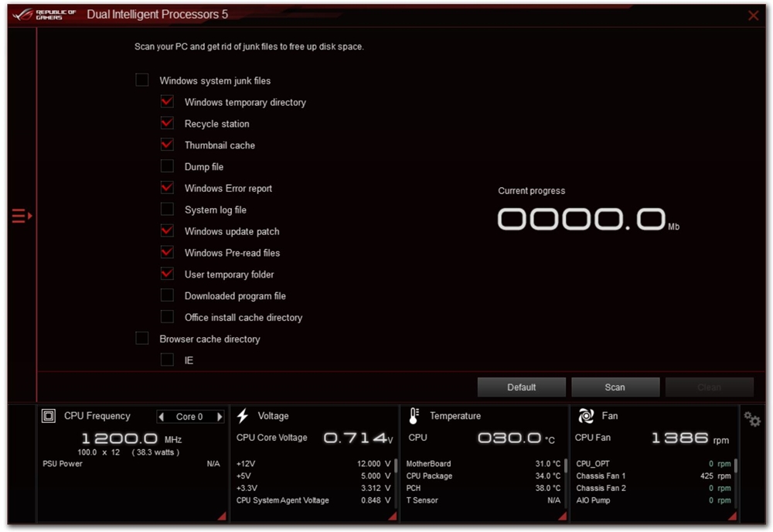Click the Current progress label
The width and height of the screenshot is (773, 532).
[532, 191]
